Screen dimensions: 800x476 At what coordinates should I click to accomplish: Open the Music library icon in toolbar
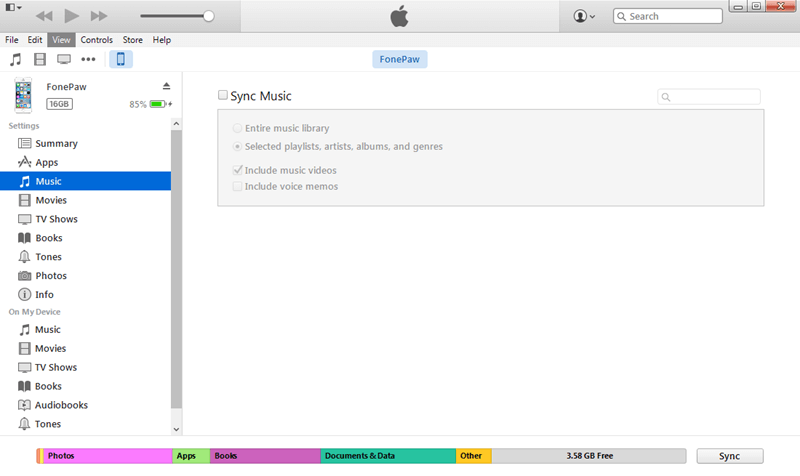pyautogui.click(x=16, y=59)
